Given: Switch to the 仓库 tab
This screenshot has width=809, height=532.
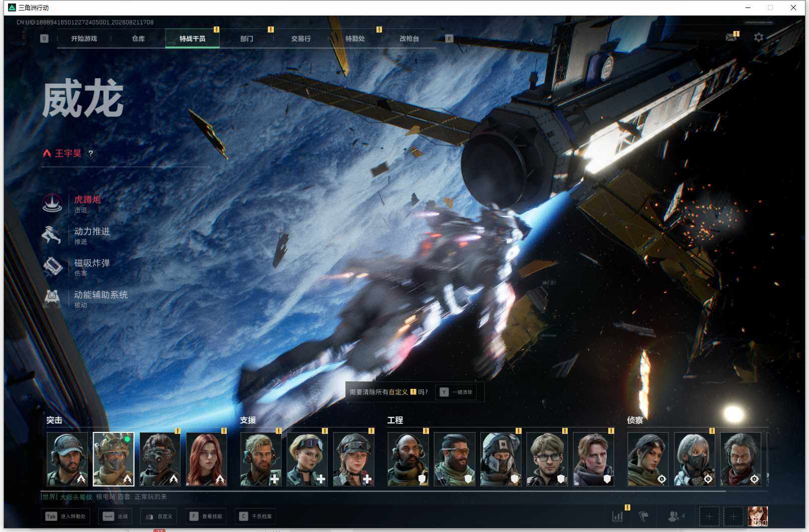Looking at the screenshot, I should click(x=138, y=39).
